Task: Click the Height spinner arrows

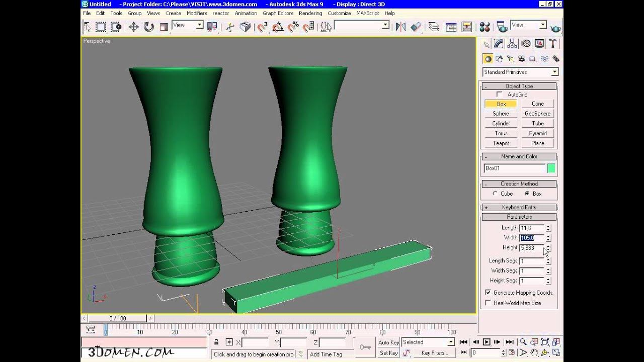Action: [x=548, y=248]
